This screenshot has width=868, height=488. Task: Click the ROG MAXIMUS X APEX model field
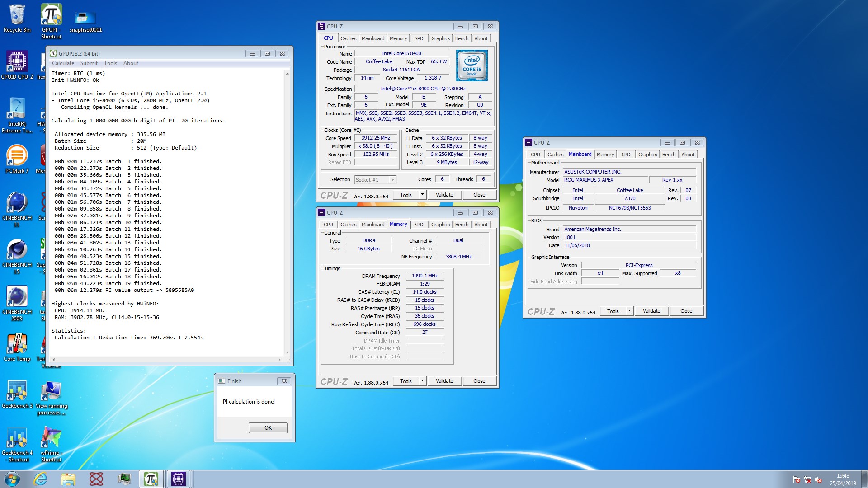tap(605, 180)
